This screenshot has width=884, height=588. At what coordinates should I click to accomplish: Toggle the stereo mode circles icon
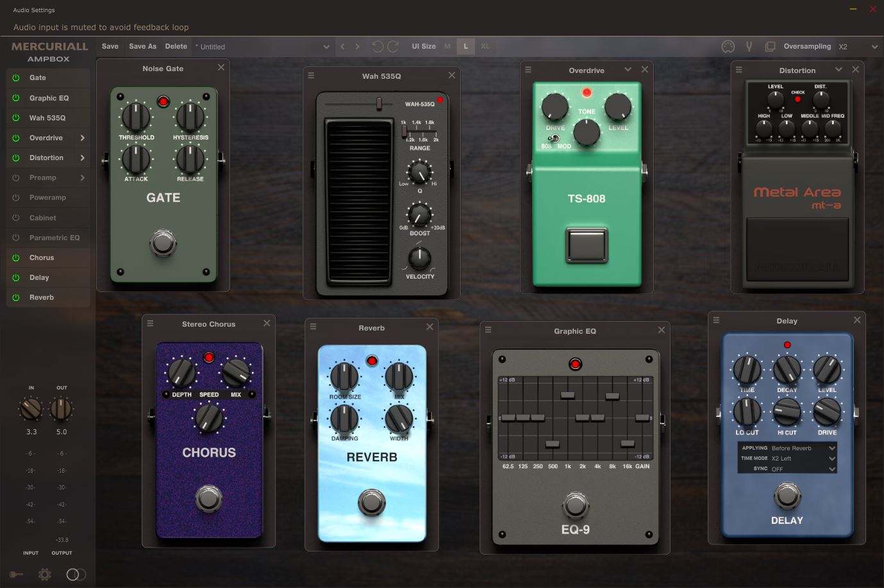(76, 575)
